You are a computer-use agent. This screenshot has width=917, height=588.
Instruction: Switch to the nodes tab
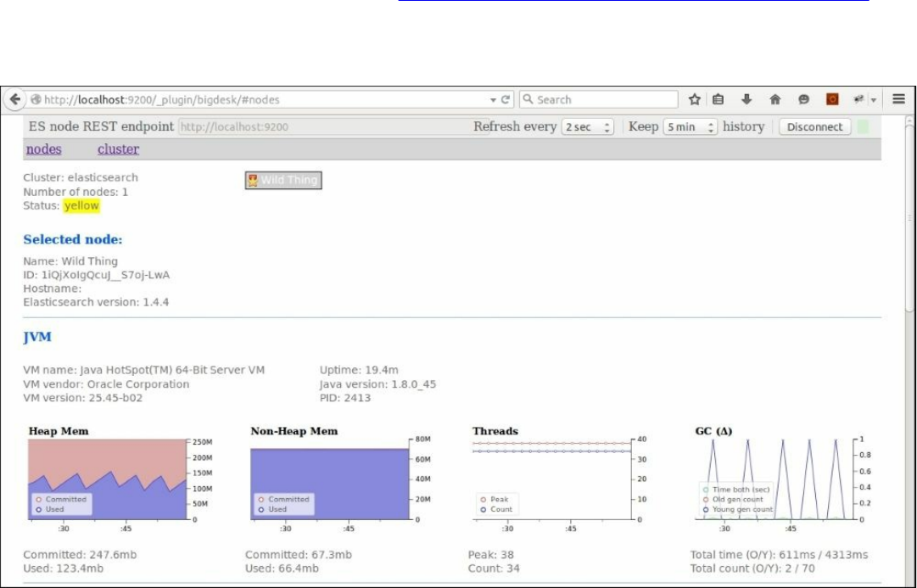[44, 149]
